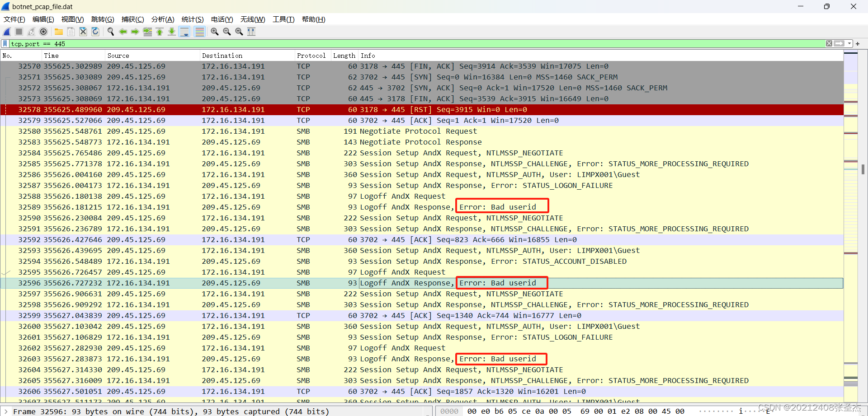The image size is (868, 416).
Task: Jump to the first packet
Action: click(x=160, y=32)
